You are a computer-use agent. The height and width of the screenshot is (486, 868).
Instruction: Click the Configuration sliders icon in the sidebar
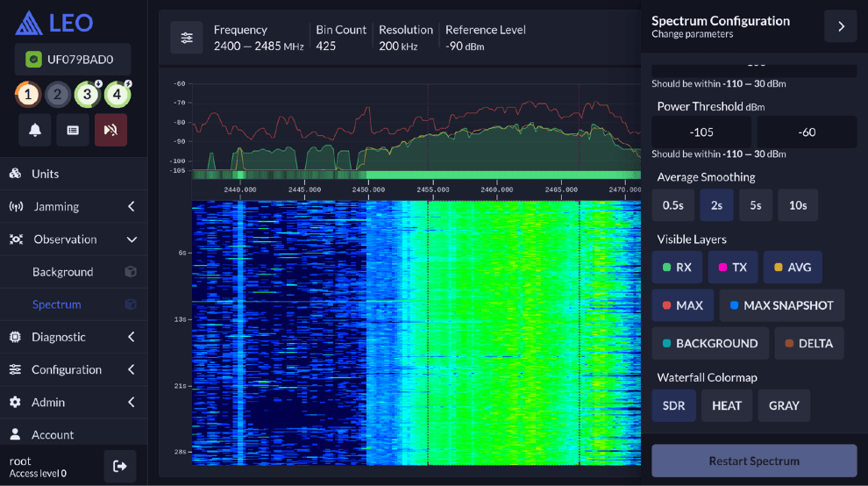[16, 369]
